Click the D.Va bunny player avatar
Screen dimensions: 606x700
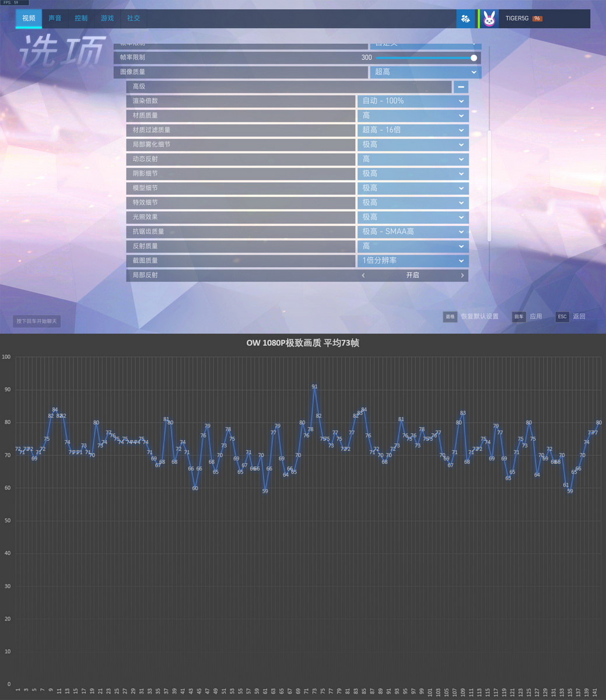[x=489, y=19]
